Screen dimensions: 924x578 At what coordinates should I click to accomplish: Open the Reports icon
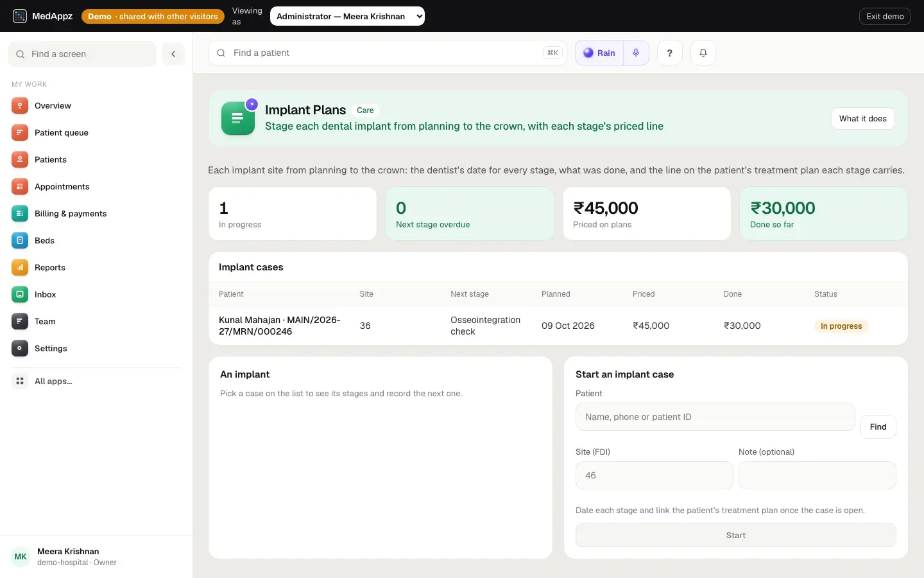coord(20,268)
